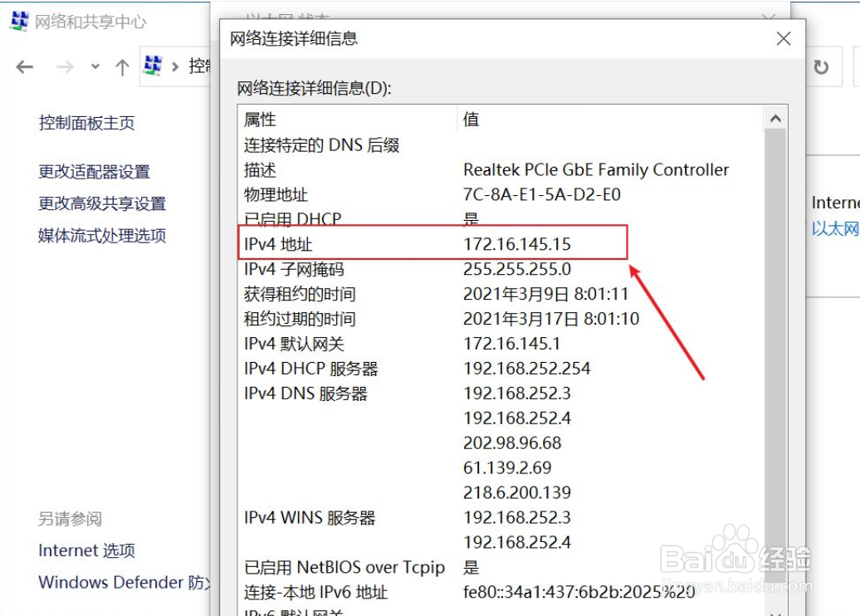Open the recent locations dropdown chevron
Viewport: 860px width, 616px height.
[x=94, y=66]
